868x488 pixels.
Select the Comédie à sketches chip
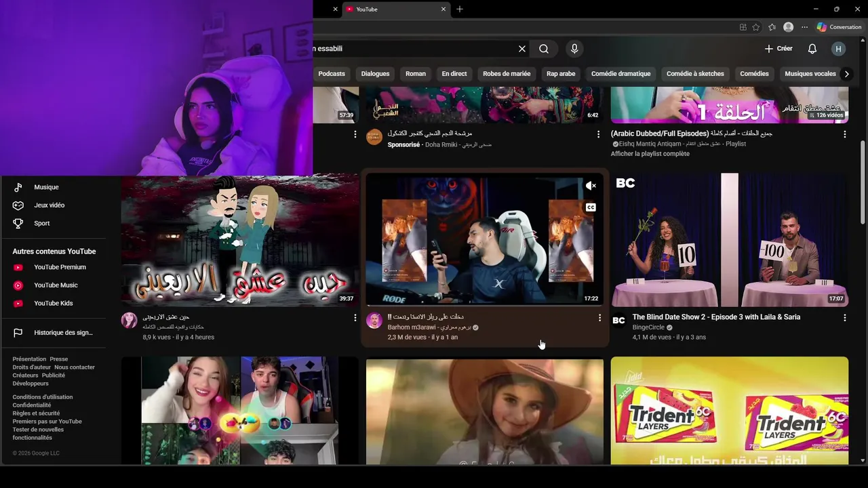point(695,74)
